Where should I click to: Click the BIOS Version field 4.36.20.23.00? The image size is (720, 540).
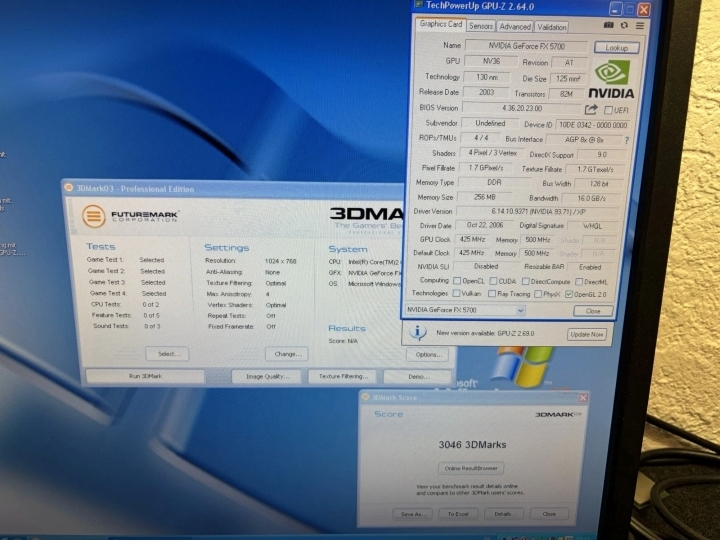tap(522, 108)
